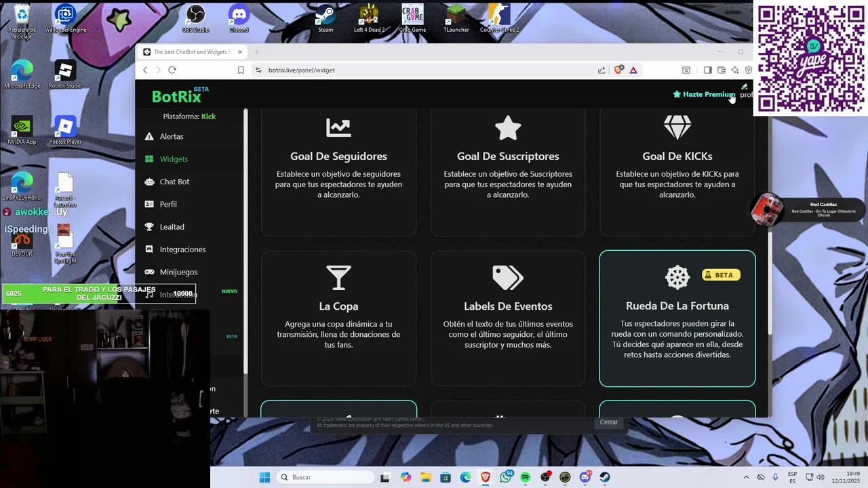868x488 pixels.
Task: Open Windows Start menu
Action: [x=264, y=477]
